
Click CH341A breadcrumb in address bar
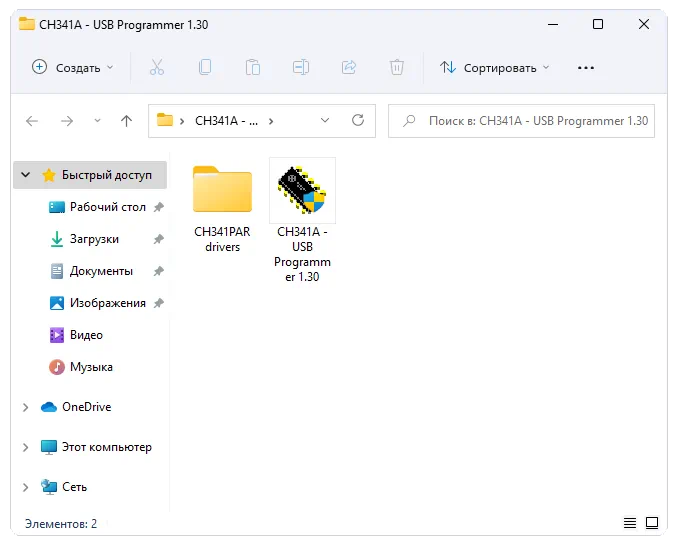tap(226, 121)
